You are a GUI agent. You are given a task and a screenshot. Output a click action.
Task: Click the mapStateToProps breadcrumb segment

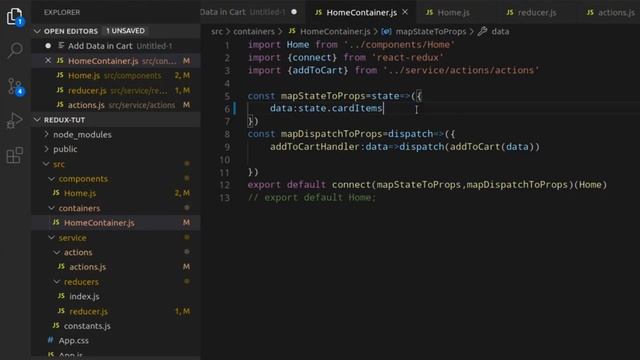[430, 31]
